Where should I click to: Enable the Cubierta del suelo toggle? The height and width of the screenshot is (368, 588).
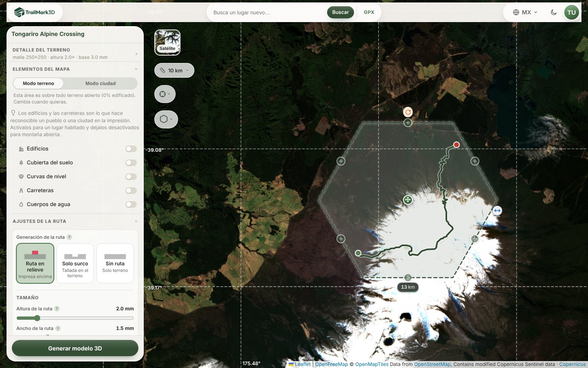(131, 163)
